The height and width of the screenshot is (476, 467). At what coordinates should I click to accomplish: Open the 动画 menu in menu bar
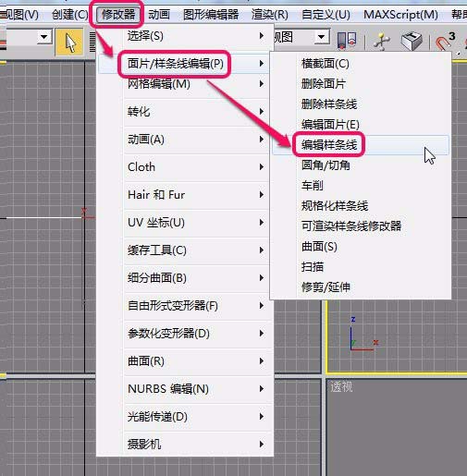tap(159, 15)
